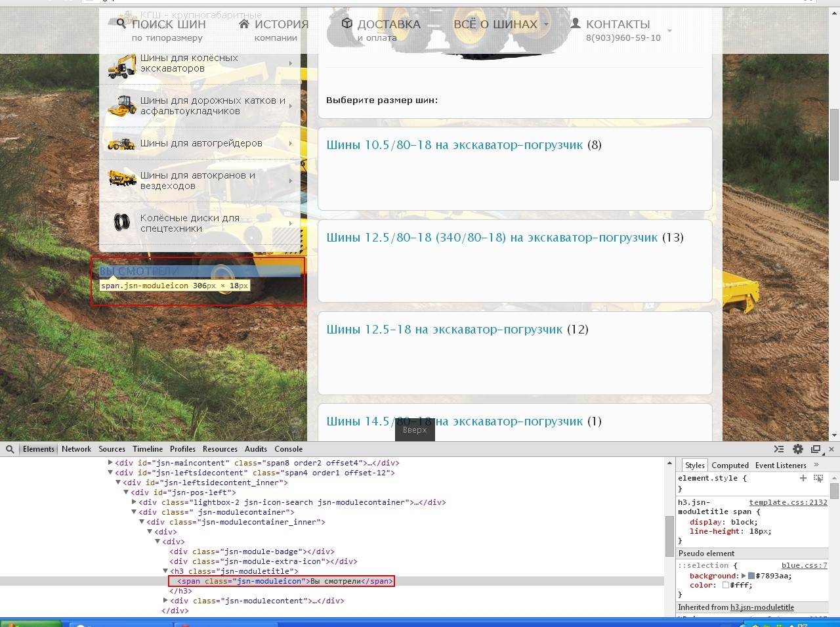Expand the jsn-modulecontent div node

[x=165, y=601]
